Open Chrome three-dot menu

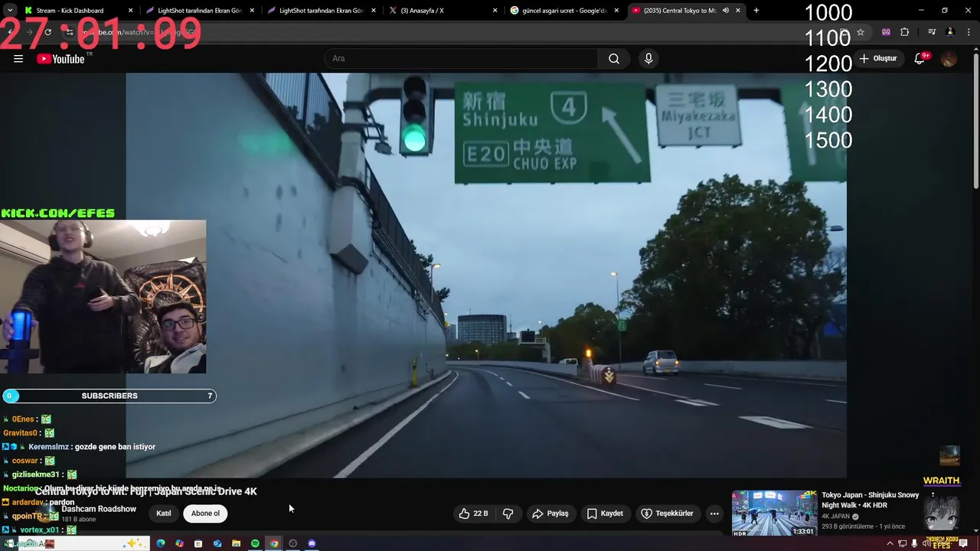click(x=968, y=32)
